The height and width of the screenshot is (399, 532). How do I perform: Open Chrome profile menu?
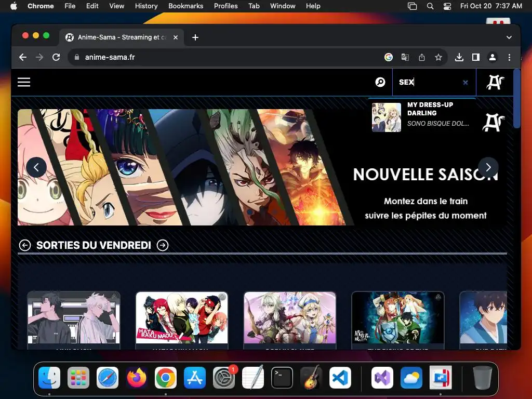click(493, 57)
